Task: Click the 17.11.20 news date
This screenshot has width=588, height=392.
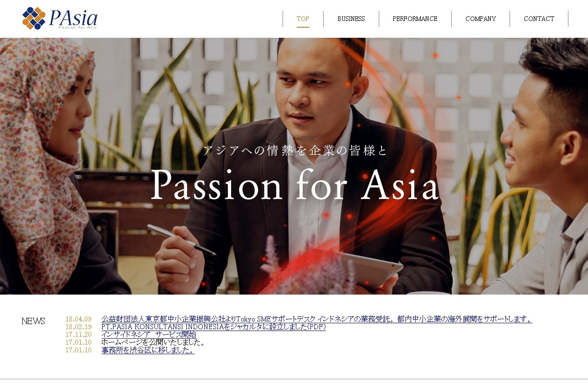Action: (78, 335)
